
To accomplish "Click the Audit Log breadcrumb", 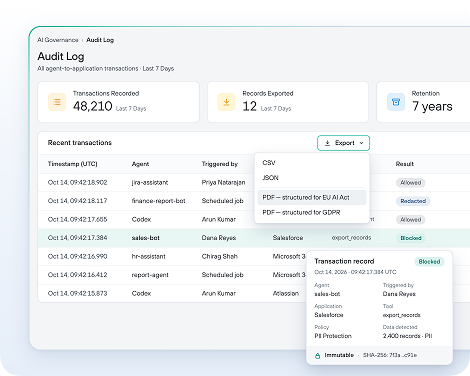I will coord(100,40).
